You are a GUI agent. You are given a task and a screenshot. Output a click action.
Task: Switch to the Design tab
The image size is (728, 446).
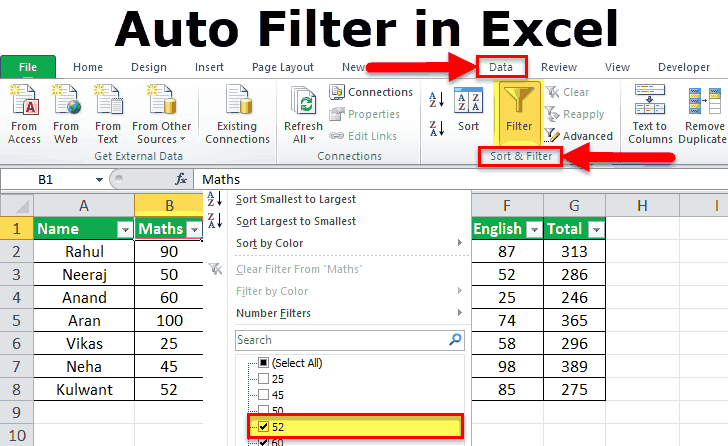tap(149, 67)
